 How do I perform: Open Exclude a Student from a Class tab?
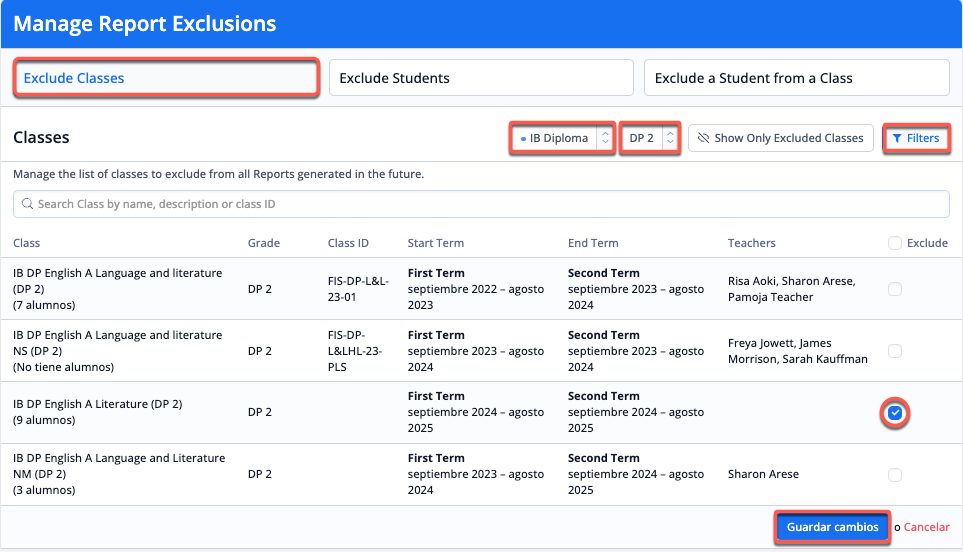(x=796, y=78)
